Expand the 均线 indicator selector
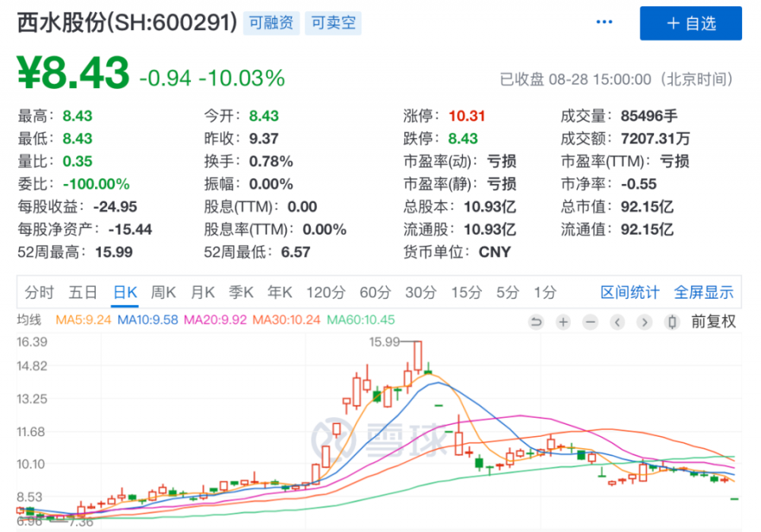The image size is (761, 532). tap(29, 320)
